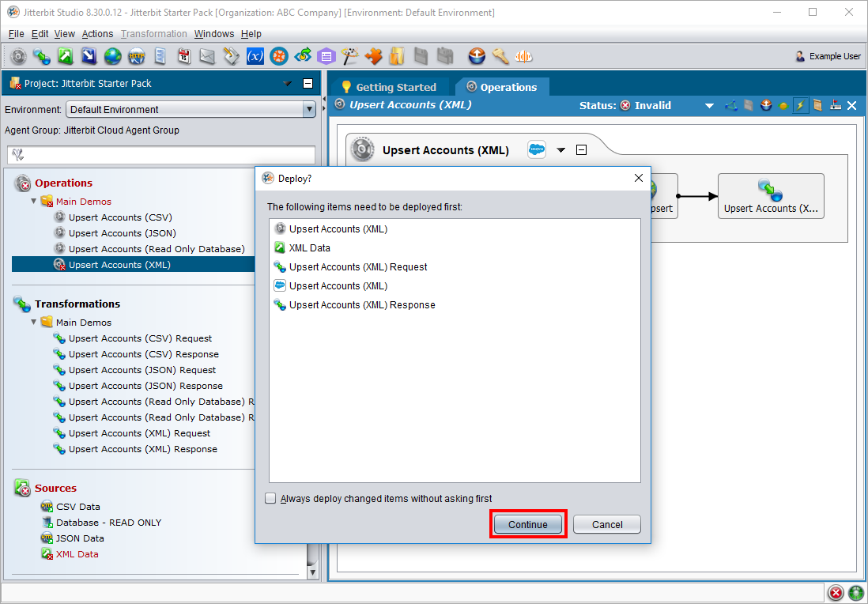Click the key icon in main toolbar

[500, 56]
